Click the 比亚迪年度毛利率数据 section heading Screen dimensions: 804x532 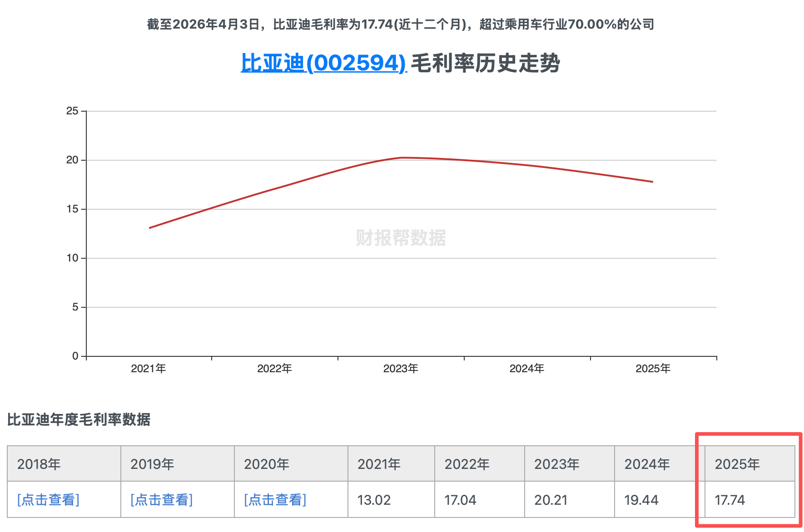[79, 419]
